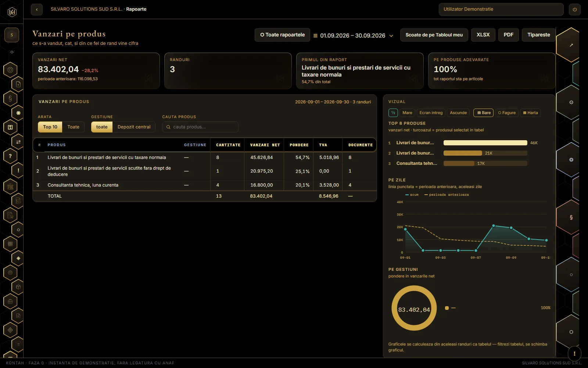Viewport: 588px width, 368px height.
Task: Click the bank building hexagon icon
Action: click(10, 187)
